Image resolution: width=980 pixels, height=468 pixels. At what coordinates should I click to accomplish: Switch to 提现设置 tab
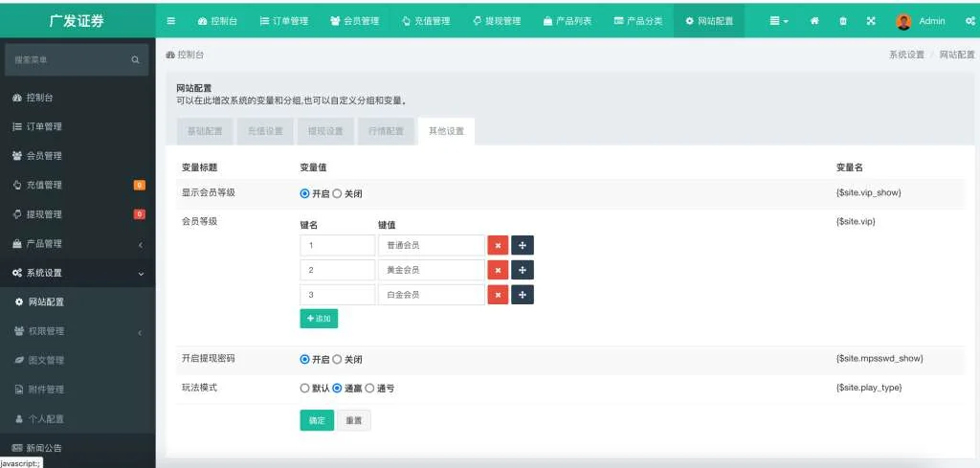(325, 131)
